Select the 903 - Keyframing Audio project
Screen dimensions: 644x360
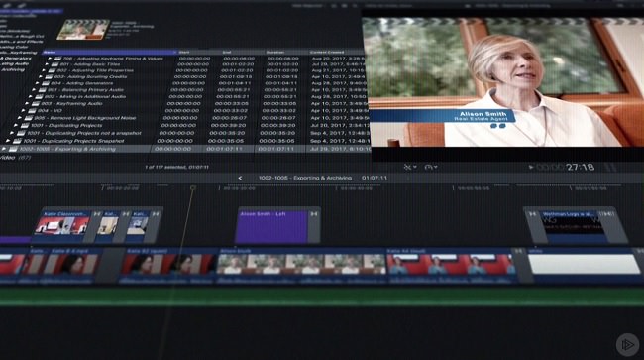pyautogui.click(x=71, y=103)
